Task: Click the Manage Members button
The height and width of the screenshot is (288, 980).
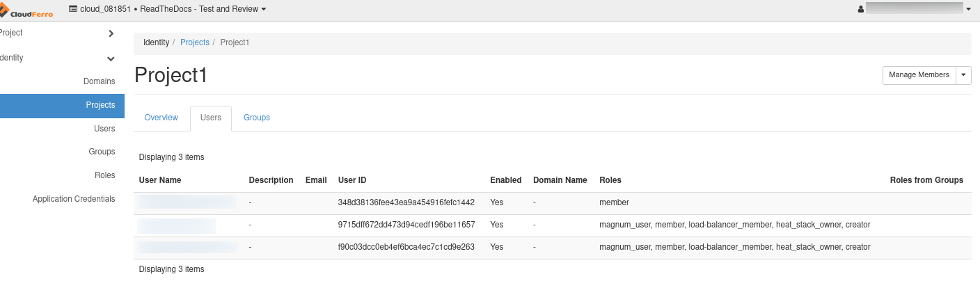Action: (x=919, y=75)
